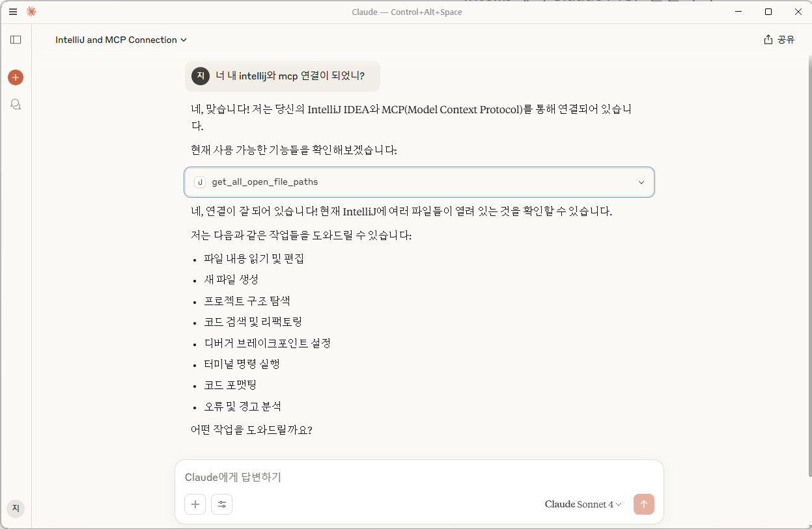Expand the get_all_open_file_paths tool result

(x=641, y=182)
